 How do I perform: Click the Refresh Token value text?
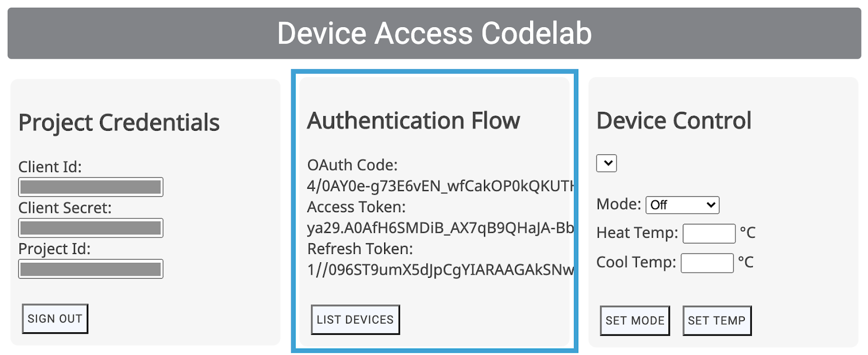(x=439, y=269)
